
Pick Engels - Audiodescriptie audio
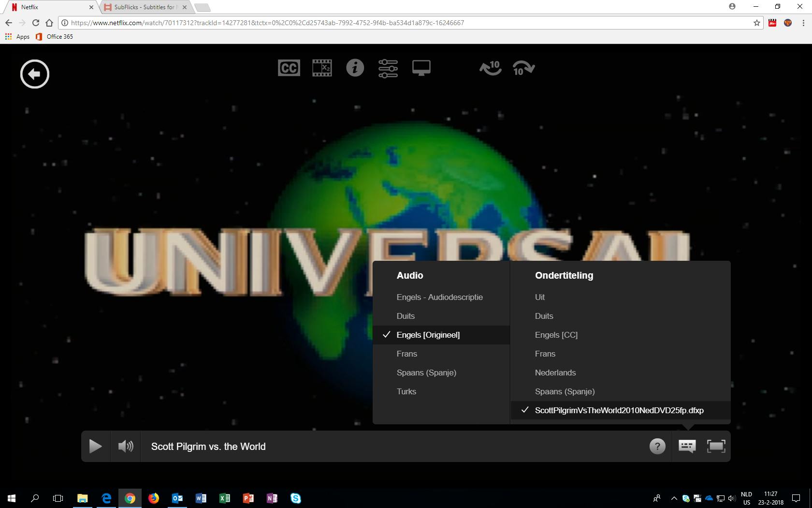pos(439,297)
